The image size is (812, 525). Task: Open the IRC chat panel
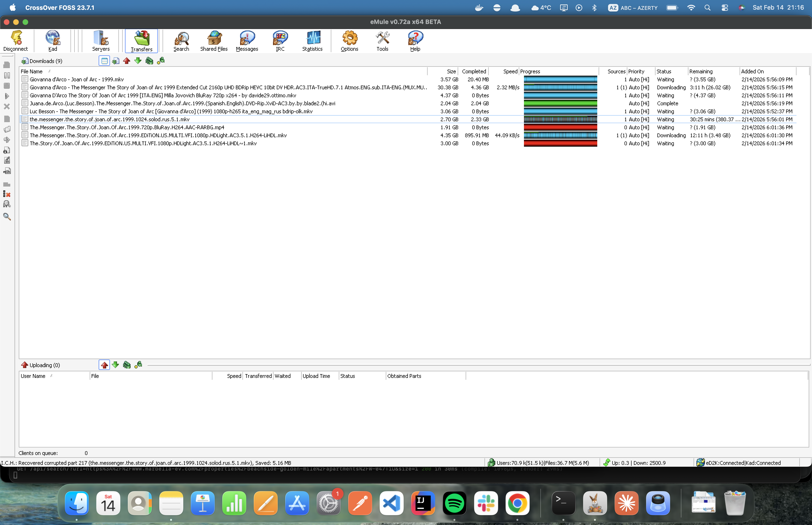click(279, 41)
